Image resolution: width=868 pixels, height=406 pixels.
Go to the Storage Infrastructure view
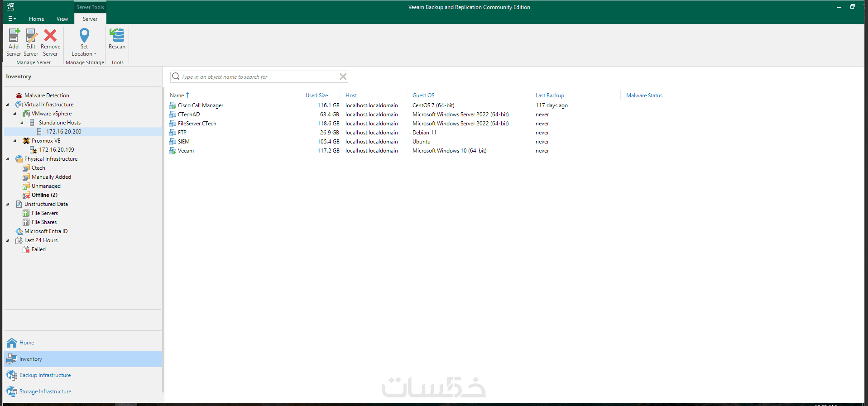(x=83, y=392)
